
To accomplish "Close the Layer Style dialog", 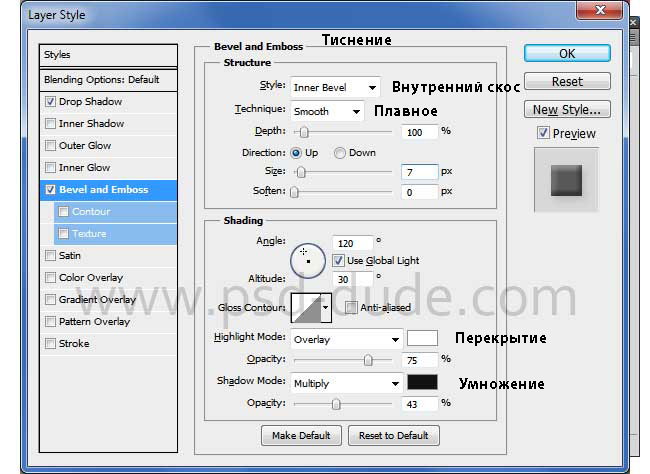I will tap(600, 9).
